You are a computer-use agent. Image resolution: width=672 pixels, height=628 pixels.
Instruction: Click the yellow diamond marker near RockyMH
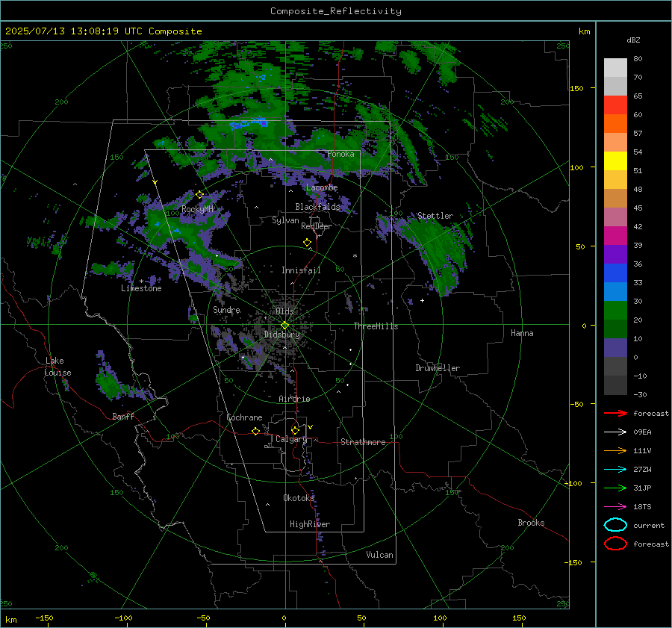(x=199, y=195)
